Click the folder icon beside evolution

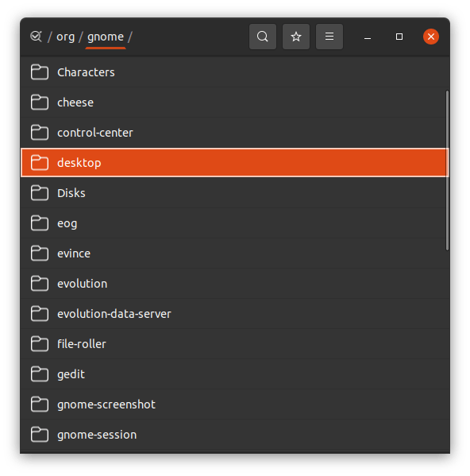pyautogui.click(x=40, y=284)
